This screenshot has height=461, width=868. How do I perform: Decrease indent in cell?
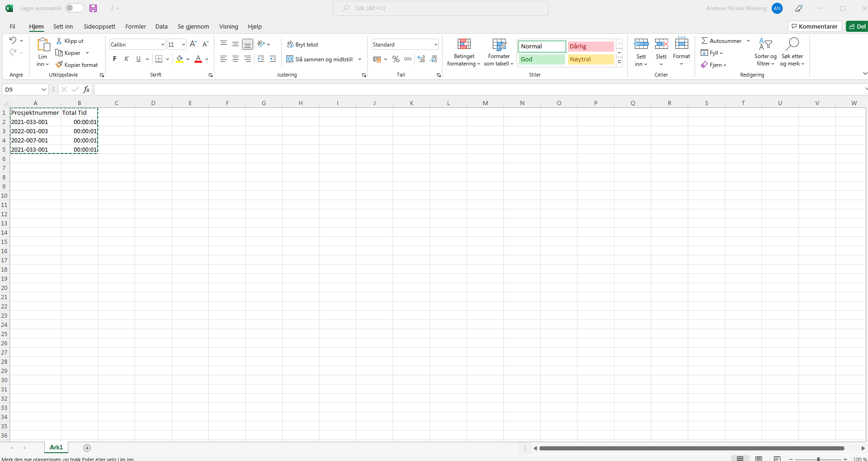pyautogui.click(x=261, y=59)
